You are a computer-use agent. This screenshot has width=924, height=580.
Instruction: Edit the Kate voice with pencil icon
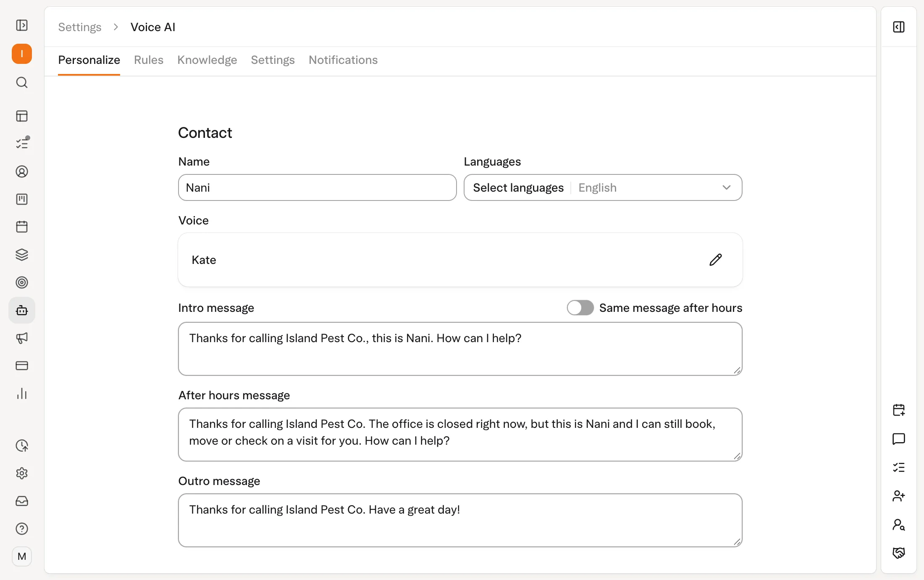point(716,260)
